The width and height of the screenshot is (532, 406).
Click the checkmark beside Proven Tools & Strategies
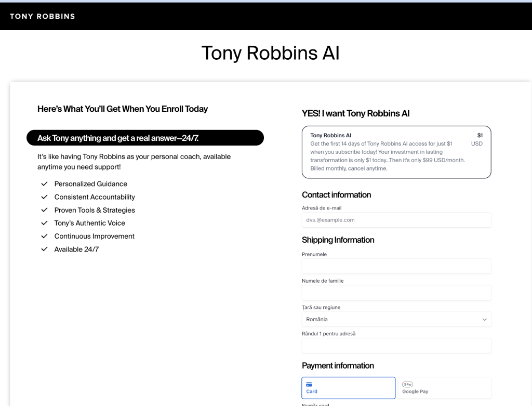tap(45, 210)
